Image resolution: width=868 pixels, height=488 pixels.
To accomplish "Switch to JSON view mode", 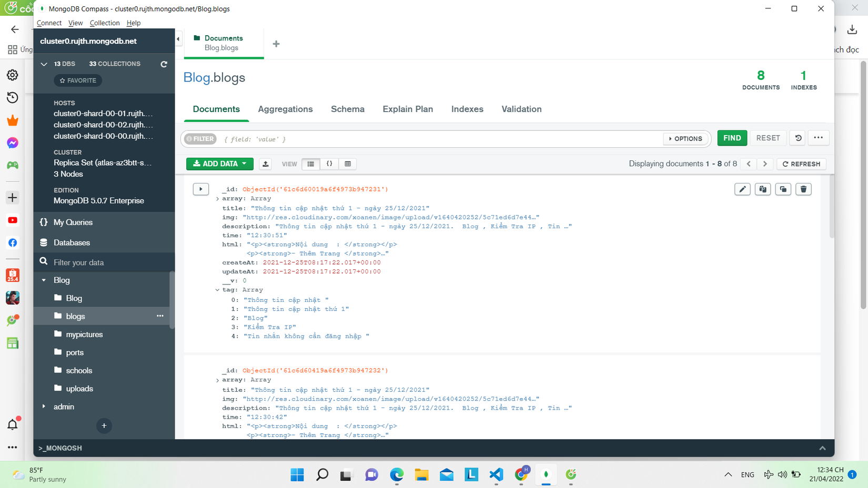I will point(329,164).
